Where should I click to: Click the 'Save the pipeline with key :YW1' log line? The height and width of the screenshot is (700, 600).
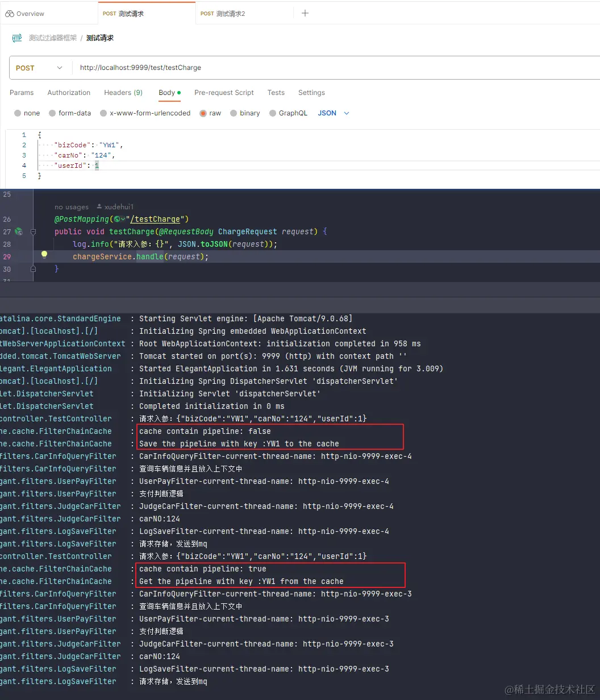[x=239, y=444]
